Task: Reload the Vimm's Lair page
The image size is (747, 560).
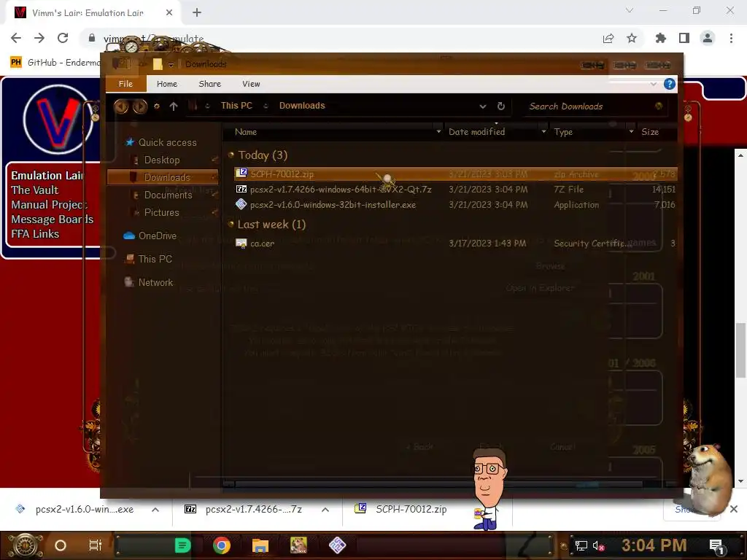Action: pos(63,38)
